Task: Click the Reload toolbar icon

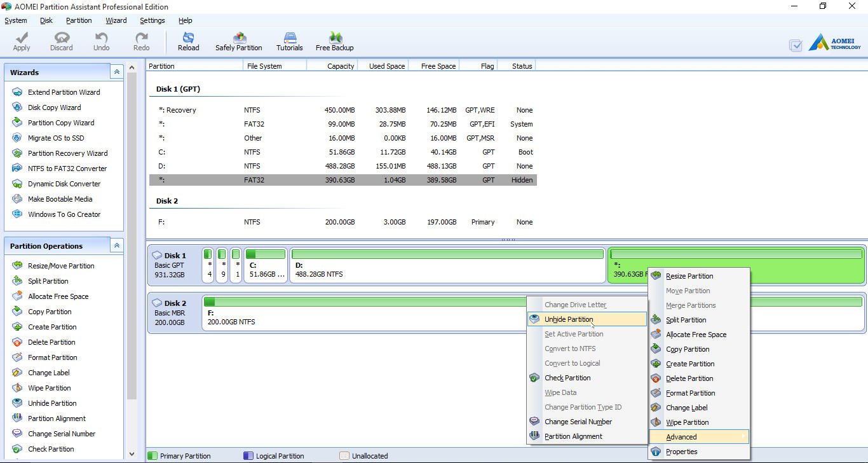Action: (188, 41)
